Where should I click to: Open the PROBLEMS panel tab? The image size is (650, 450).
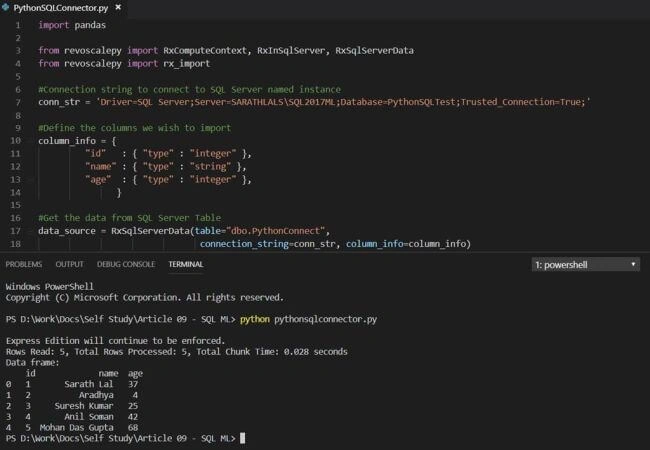(x=24, y=264)
